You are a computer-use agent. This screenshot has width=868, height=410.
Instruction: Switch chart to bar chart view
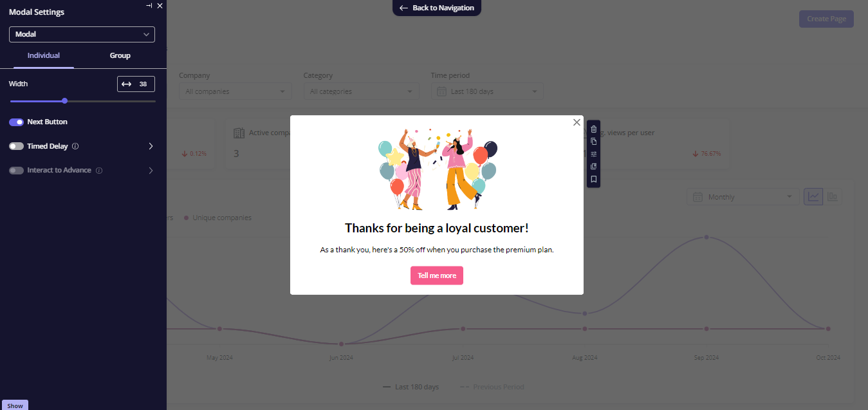point(833,196)
